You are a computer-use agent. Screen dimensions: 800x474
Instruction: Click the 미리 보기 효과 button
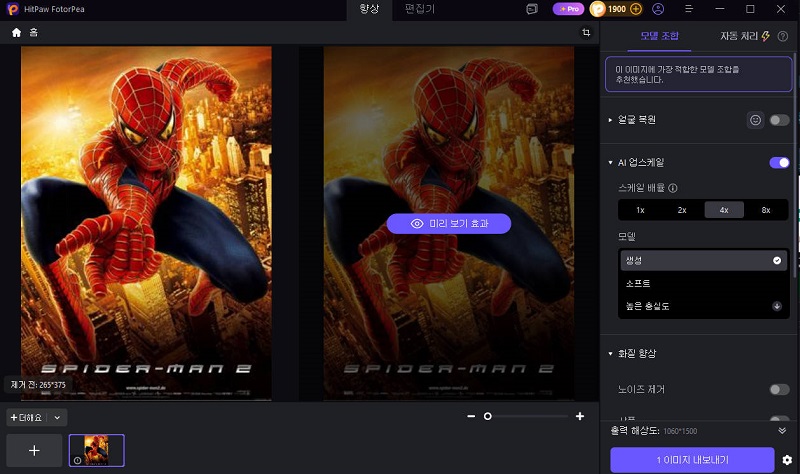point(449,223)
